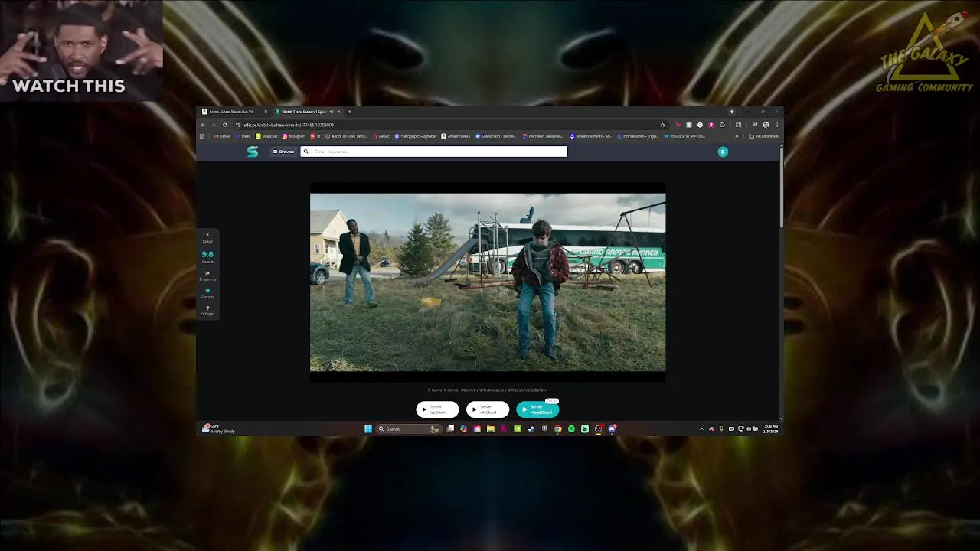Screen dimensions: 980x551
Task: Open the user profile avatar
Action: tap(723, 152)
